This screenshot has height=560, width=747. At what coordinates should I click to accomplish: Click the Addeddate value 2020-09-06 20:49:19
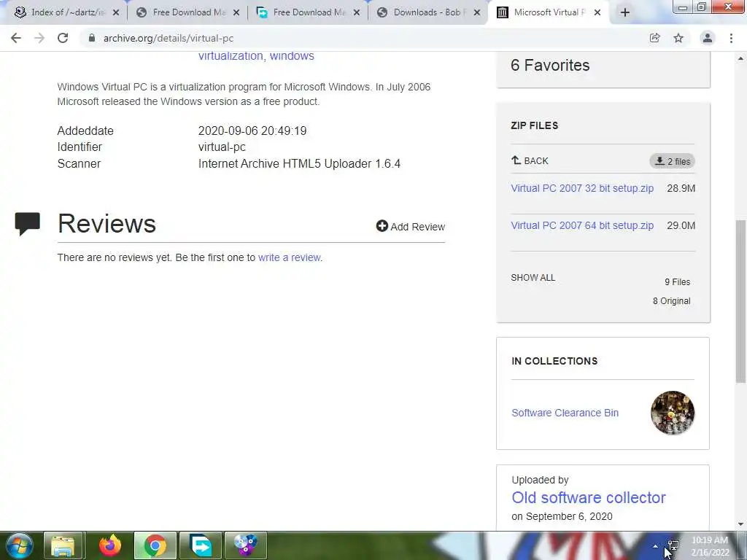coord(252,131)
